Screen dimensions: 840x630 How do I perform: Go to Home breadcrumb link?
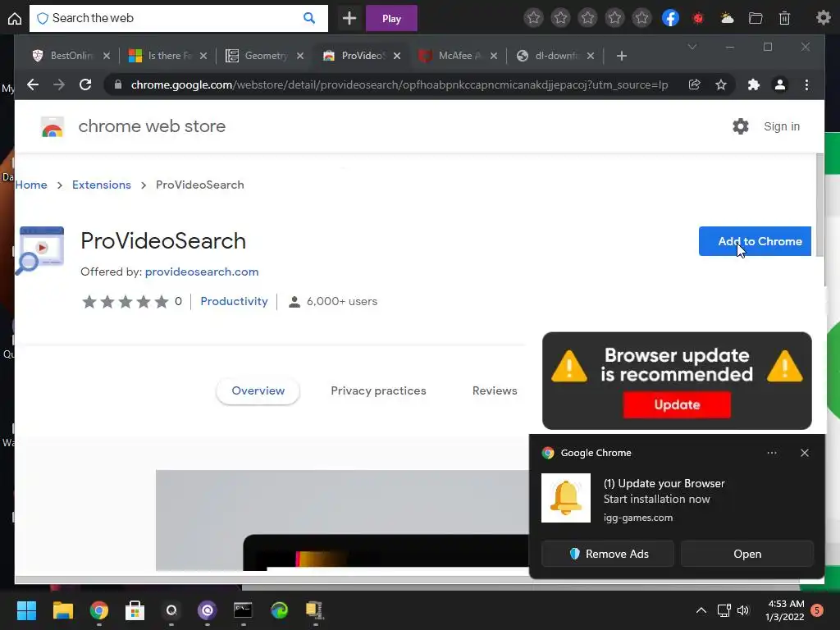[31, 185]
